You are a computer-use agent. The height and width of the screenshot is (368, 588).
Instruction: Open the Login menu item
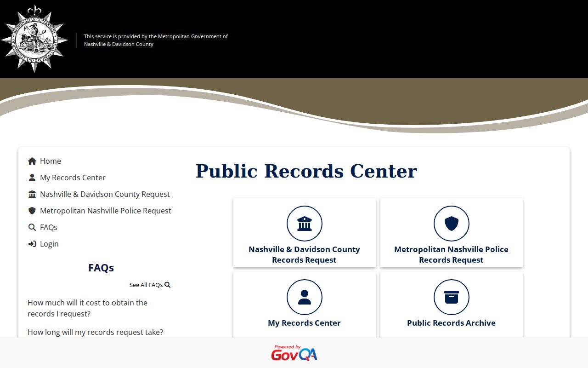click(x=49, y=244)
